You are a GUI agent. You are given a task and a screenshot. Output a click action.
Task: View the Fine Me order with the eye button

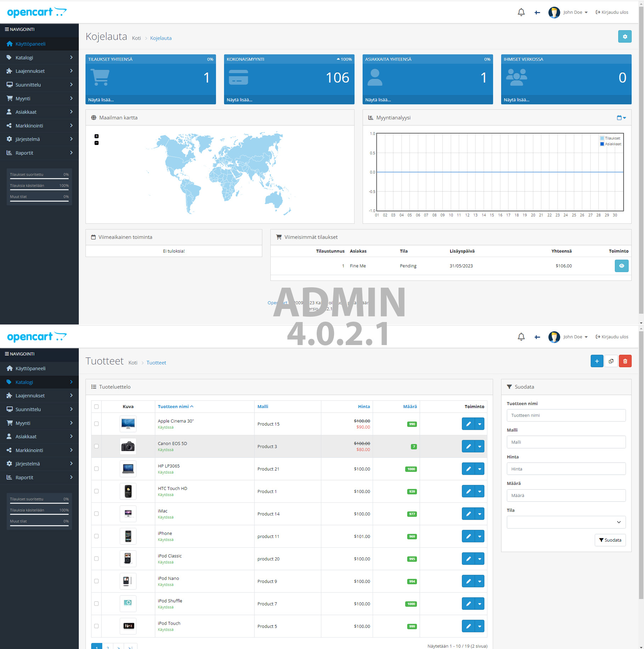tap(621, 266)
